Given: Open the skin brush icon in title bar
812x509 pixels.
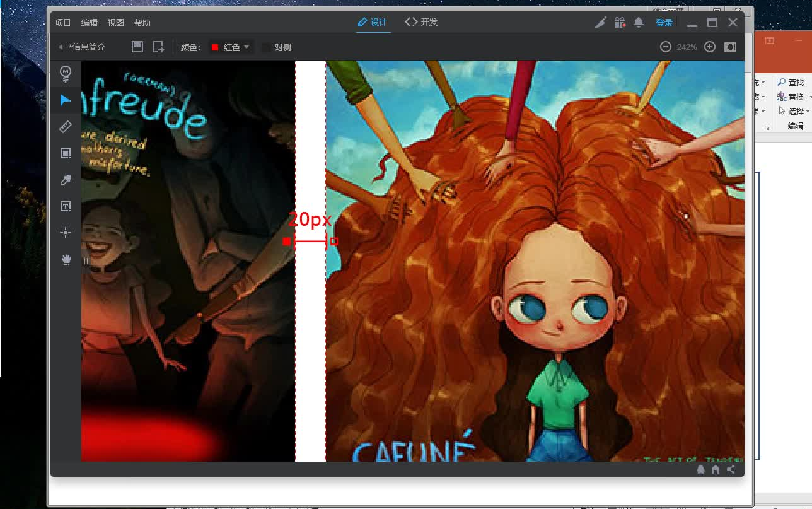Looking at the screenshot, I should click(601, 23).
